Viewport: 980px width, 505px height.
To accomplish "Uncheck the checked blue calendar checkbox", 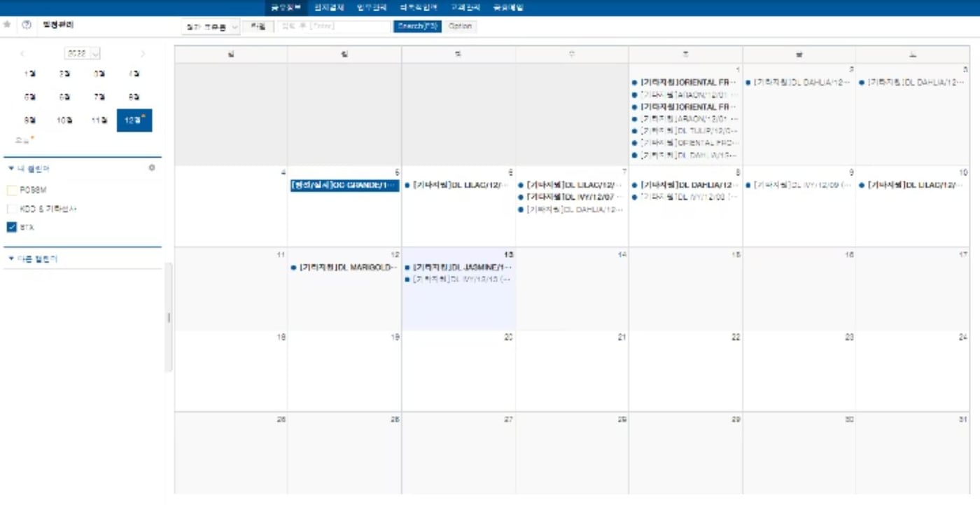I will pos(12,227).
